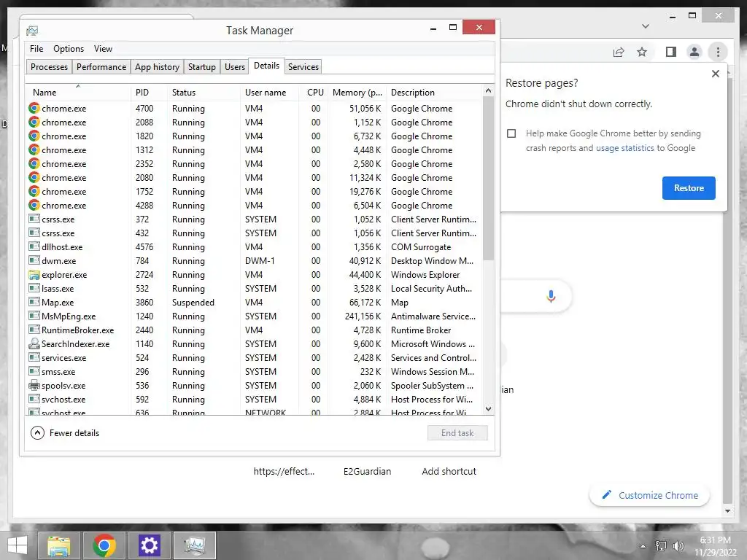Click the blue Restore button
Viewport: 747px width, 560px height.
point(689,187)
